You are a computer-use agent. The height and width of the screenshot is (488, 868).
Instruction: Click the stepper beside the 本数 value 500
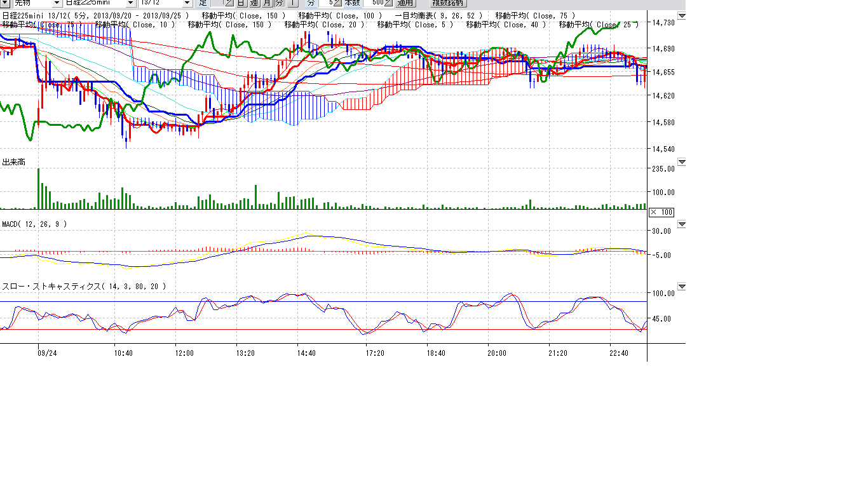point(389,3)
